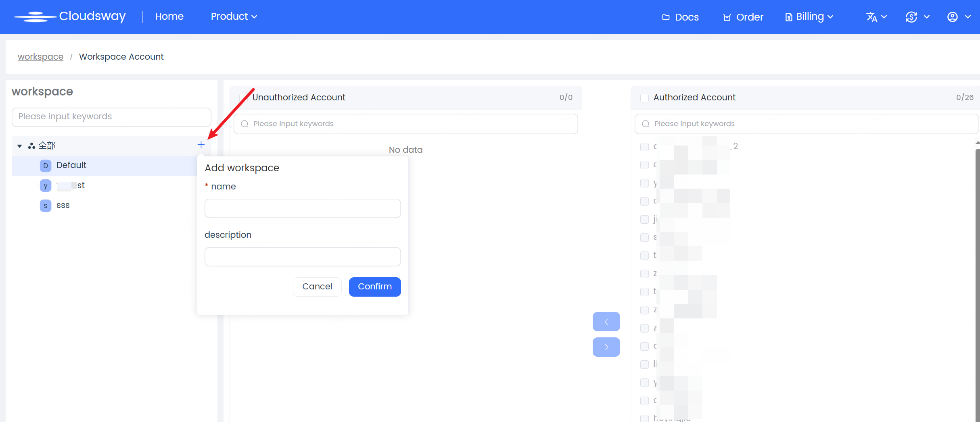Open the Docs page
Screen dimensions: 980x422
(680, 17)
